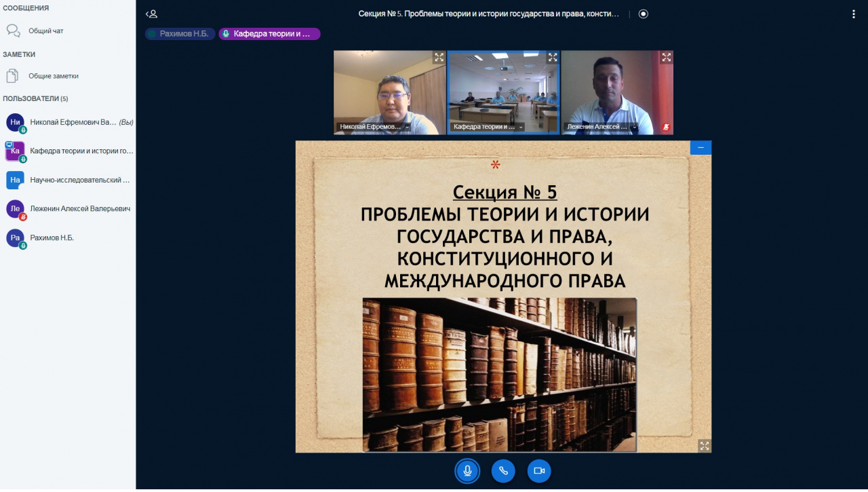Viewport: 868px width, 492px height.
Task: Fullscreen Николай Ефремович's webcam
Action: click(x=439, y=58)
